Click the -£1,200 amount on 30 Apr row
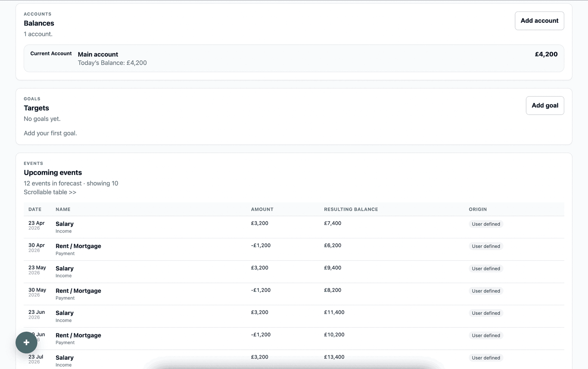 (261, 245)
